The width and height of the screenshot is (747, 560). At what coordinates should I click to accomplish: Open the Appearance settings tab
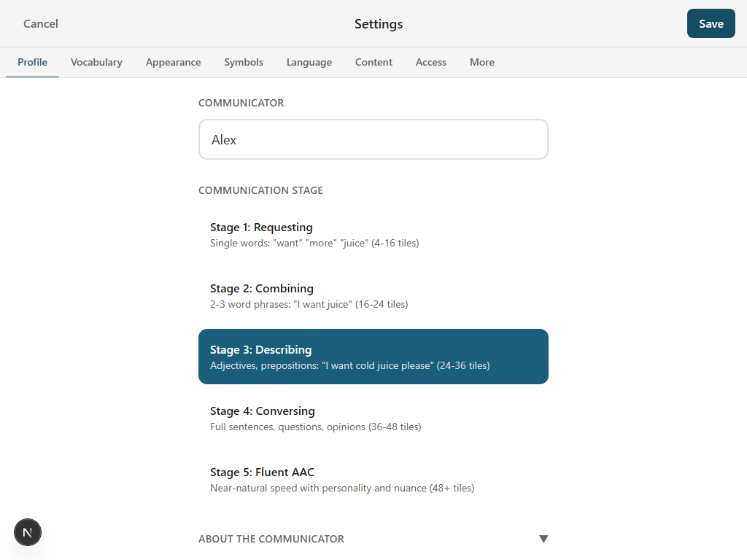173,62
